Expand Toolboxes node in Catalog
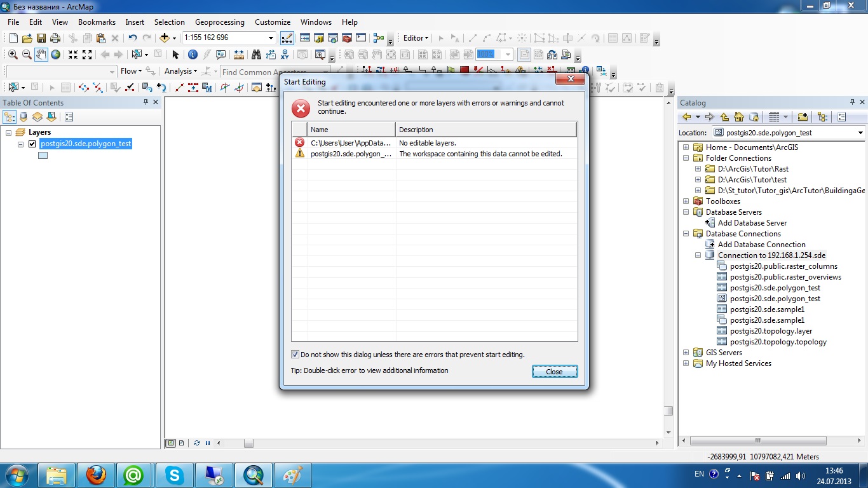The width and height of the screenshot is (868, 488). coord(686,201)
